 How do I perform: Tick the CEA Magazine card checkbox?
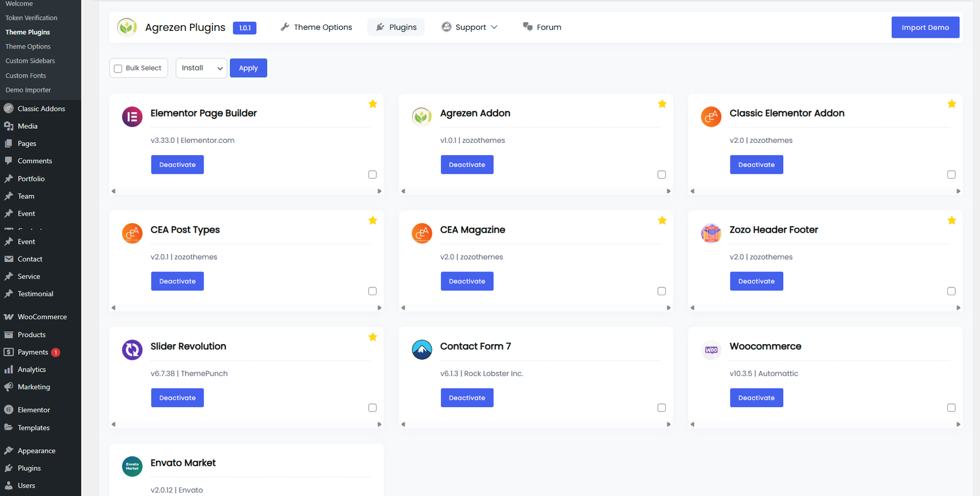pyautogui.click(x=661, y=291)
